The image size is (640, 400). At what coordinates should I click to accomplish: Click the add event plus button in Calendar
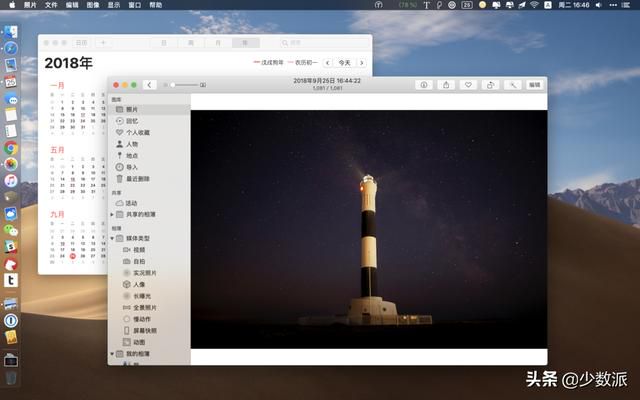click(x=103, y=42)
